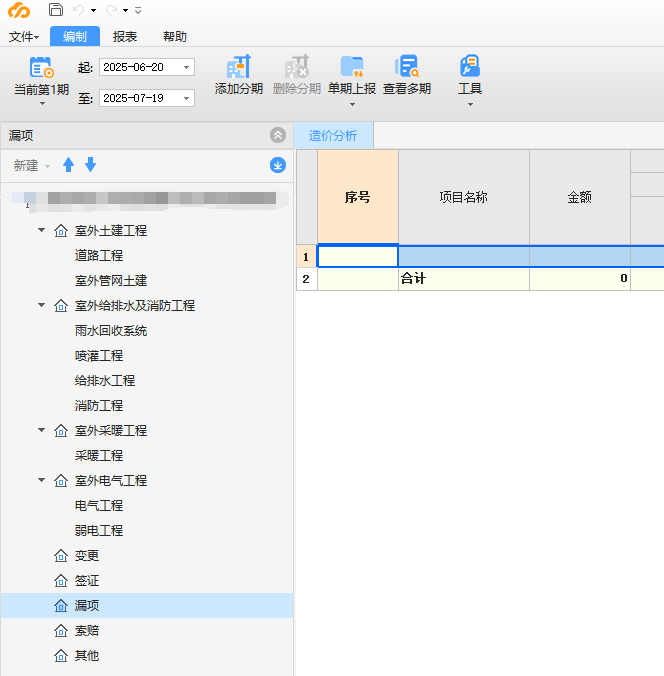Click the 删除分期 icon
The image size is (664, 676).
tap(297, 66)
